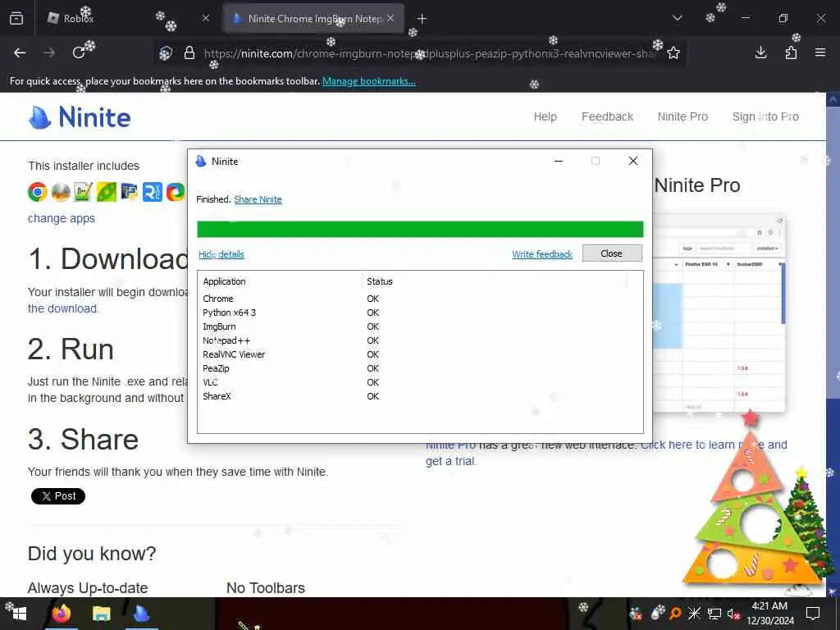Go back with the browser back arrow
The image size is (840, 630).
pyautogui.click(x=20, y=52)
